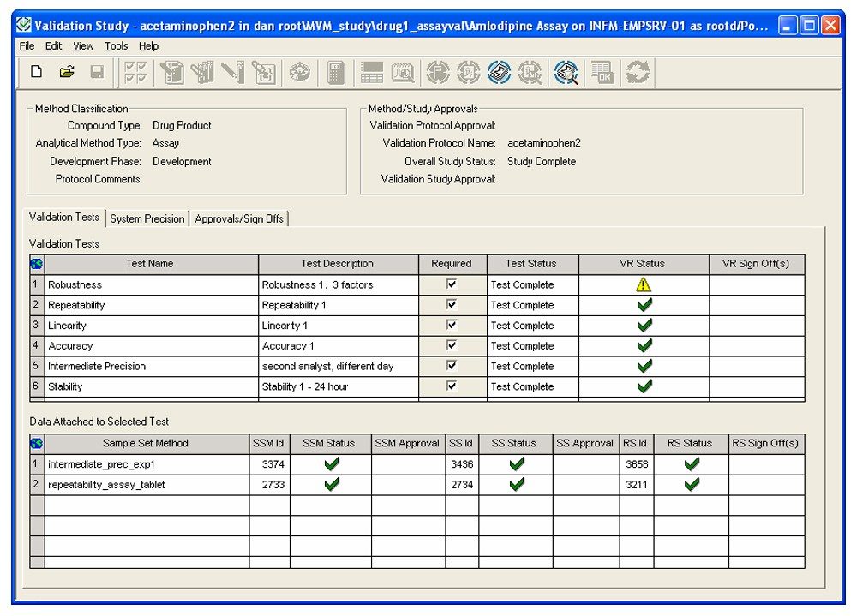Click the SSM Approval column header

pos(408,443)
